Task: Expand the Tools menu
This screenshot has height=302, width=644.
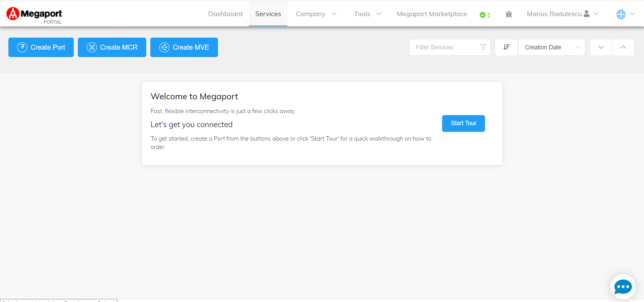Action: click(x=368, y=14)
